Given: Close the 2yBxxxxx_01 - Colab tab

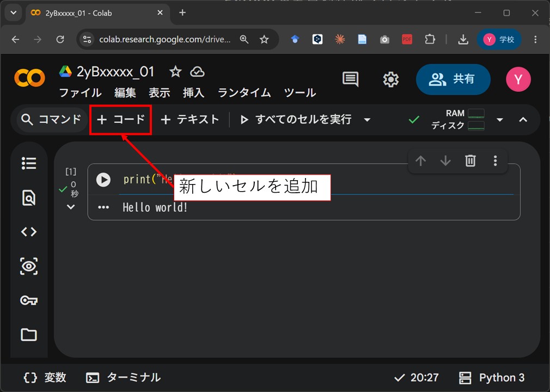Looking at the screenshot, I should tap(160, 13).
